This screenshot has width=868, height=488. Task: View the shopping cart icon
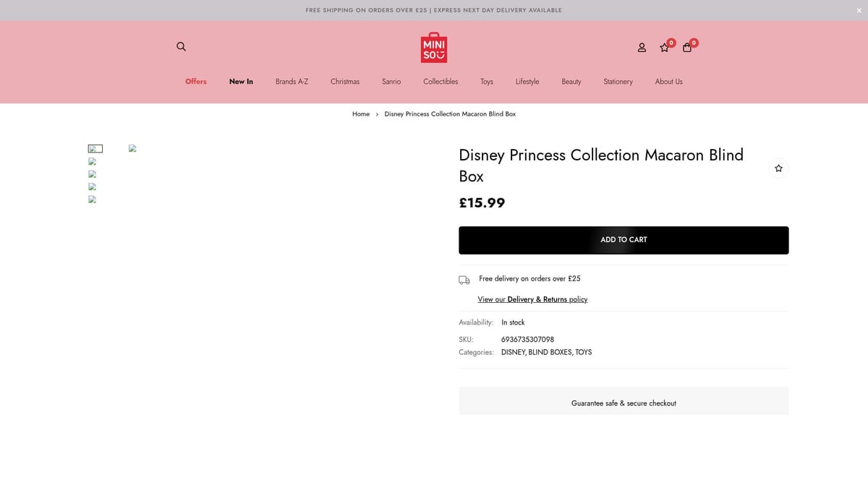[687, 47]
